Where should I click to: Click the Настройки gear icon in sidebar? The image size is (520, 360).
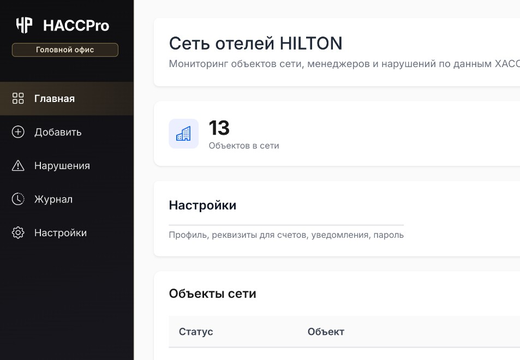[18, 233]
